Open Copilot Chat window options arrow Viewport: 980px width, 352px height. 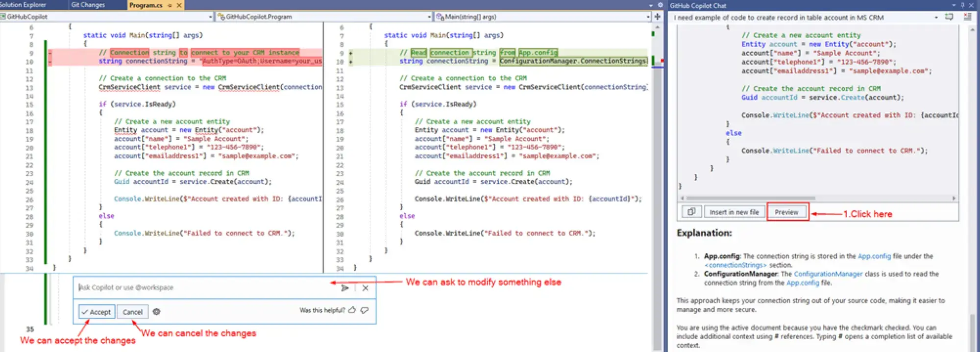click(954, 5)
